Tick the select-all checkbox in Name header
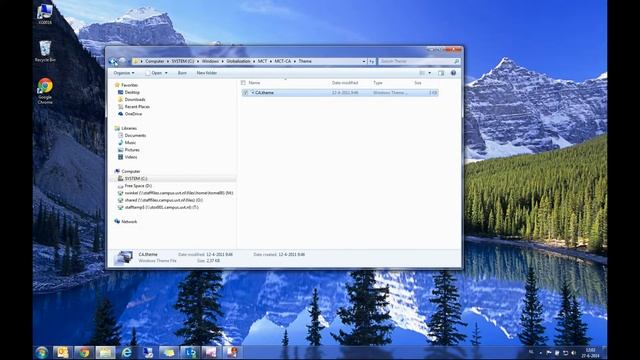The image size is (640, 360). coord(243,83)
